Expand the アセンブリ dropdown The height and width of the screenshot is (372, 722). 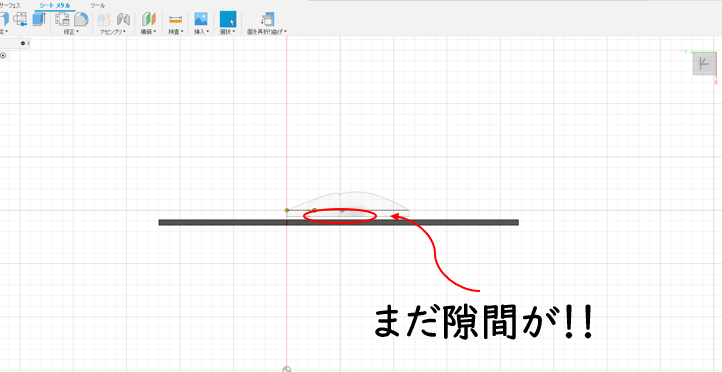(x=113, y=32)
